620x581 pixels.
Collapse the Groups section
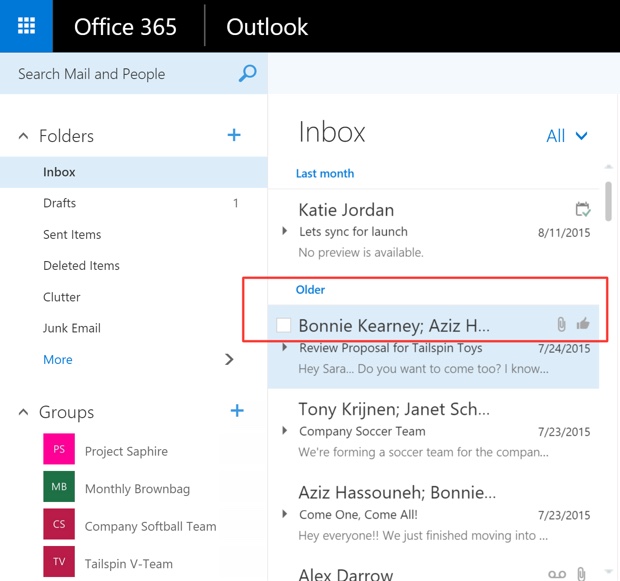click(23, 412)
